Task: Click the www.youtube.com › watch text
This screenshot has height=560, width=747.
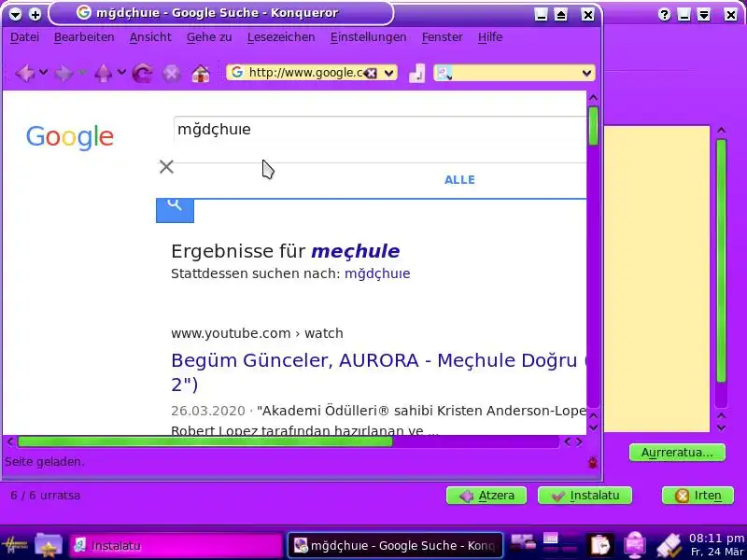Action: point(257,333)
